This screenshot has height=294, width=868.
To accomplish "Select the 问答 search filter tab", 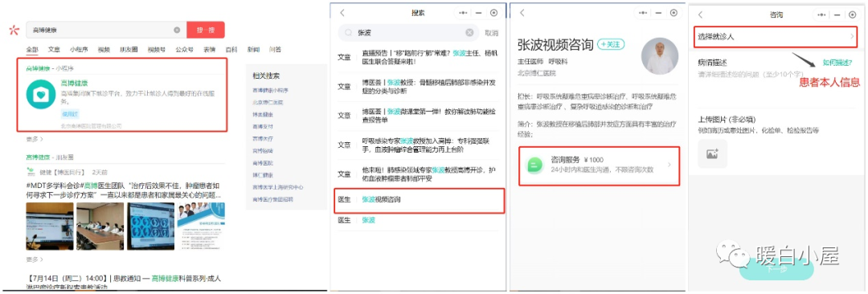I will click(275, 49).
